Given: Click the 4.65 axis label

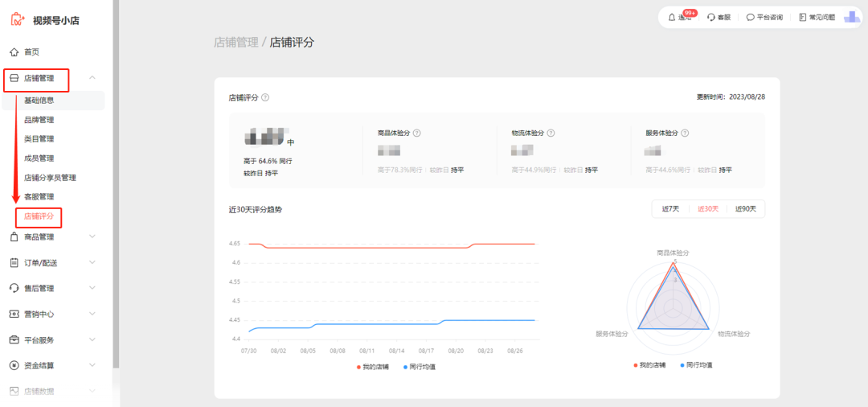Looking at the screenshot, I should [x=234, y=244].
